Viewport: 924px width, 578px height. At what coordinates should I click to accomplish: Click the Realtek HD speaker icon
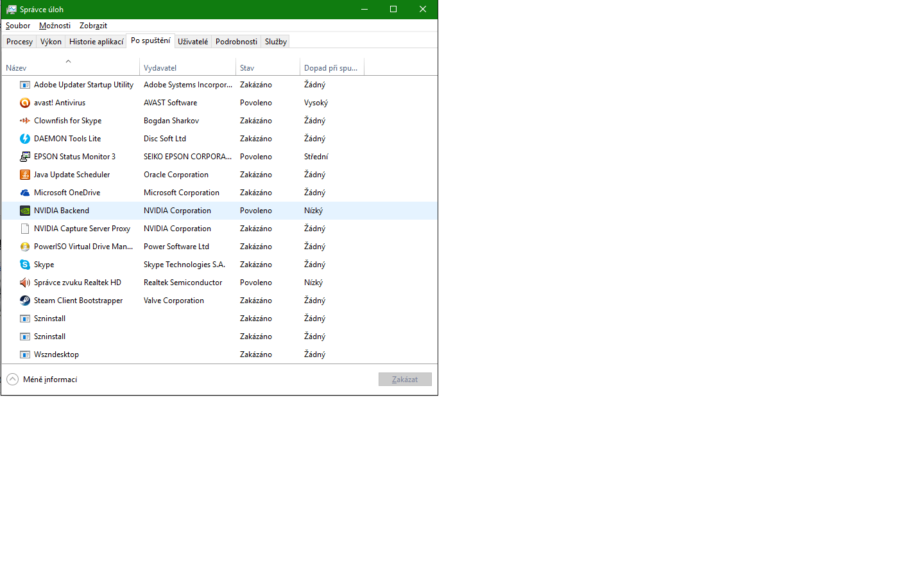point(25,283)
